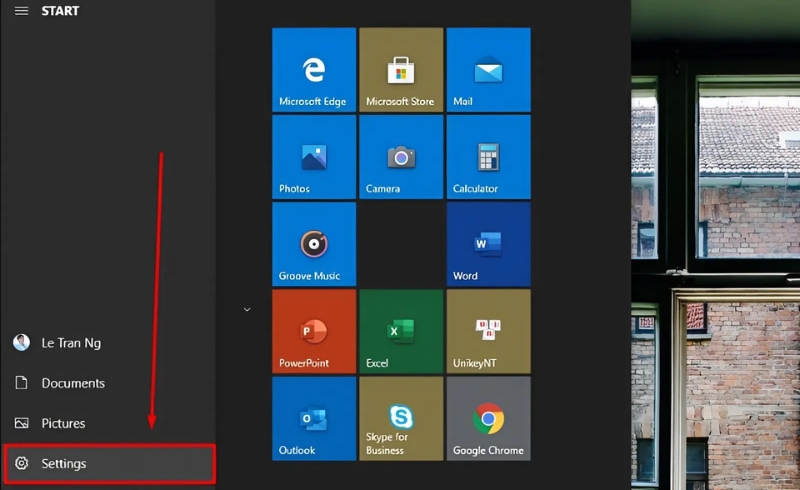Open the Outlook tile
This screenshot has width=800, height=490.
point(314,419)
